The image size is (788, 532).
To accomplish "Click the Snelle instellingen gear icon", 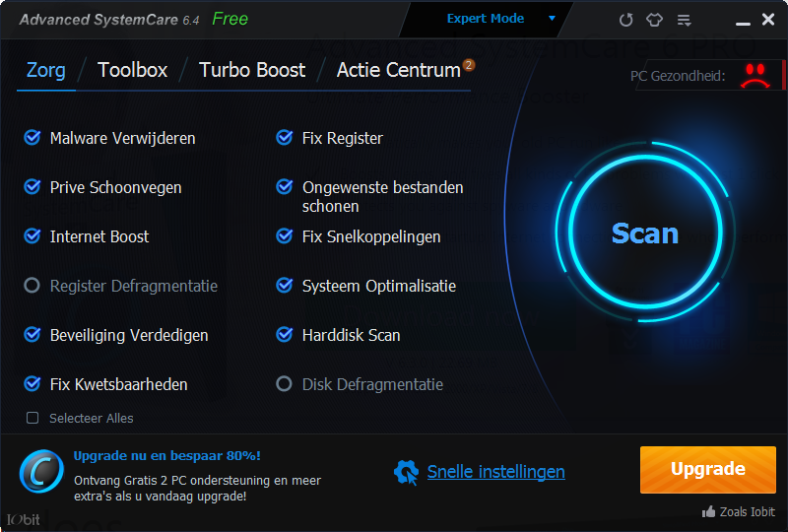I will point(406,472).
